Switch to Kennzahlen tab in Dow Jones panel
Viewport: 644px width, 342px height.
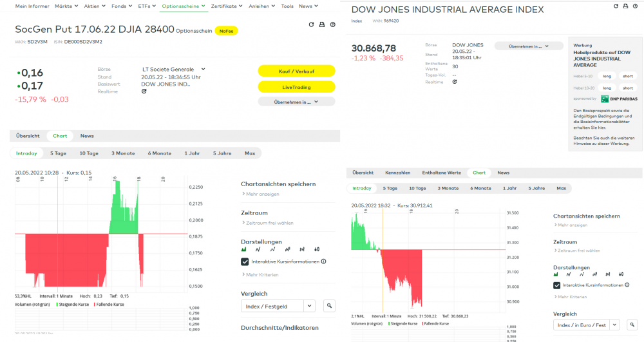coord(397,173)
